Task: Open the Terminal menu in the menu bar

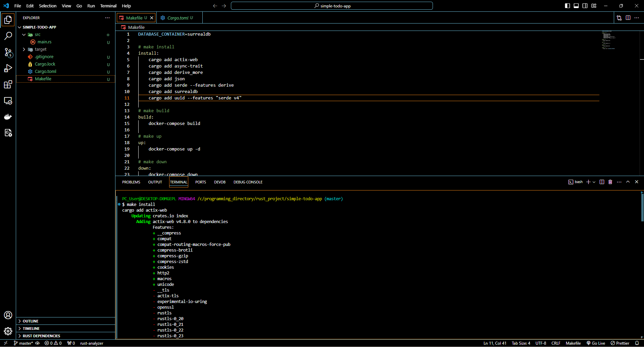Action: click(108, 6)
